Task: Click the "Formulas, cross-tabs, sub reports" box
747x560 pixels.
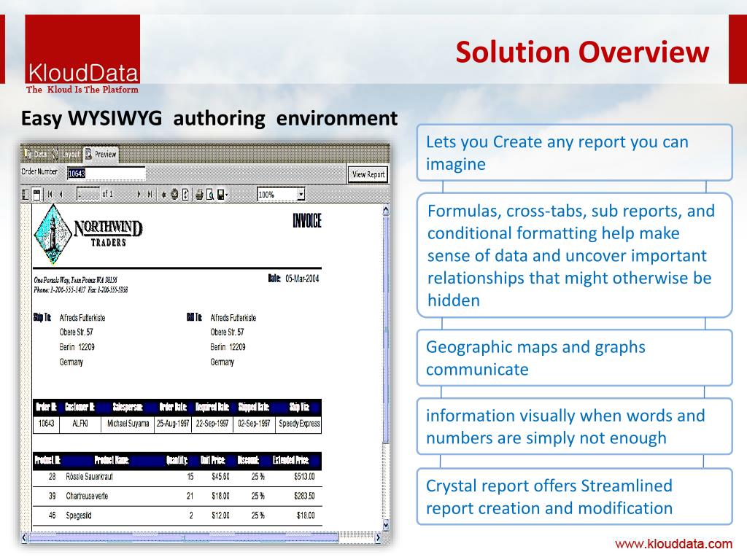Action: click(574, 255)
